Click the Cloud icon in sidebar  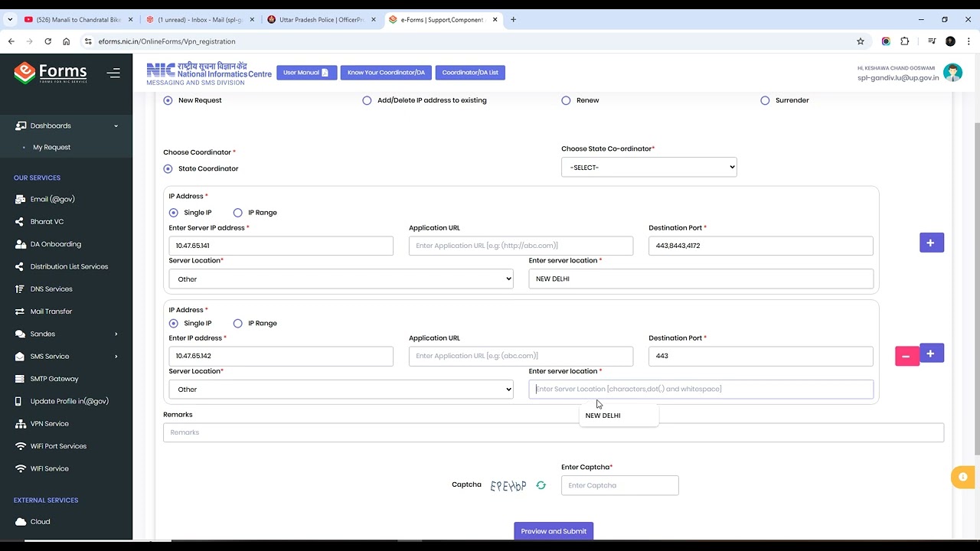click(x=19, y=522)
